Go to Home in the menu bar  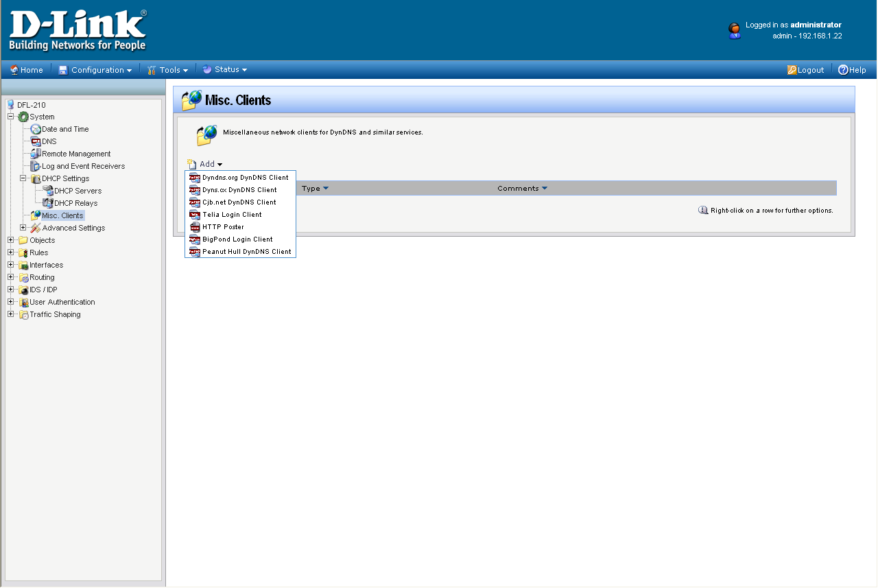26,70
